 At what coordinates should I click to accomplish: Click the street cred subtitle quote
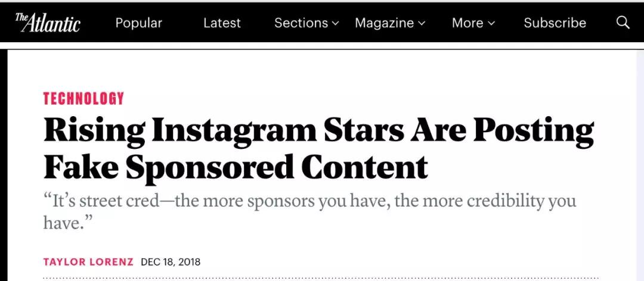pos(309,211)
